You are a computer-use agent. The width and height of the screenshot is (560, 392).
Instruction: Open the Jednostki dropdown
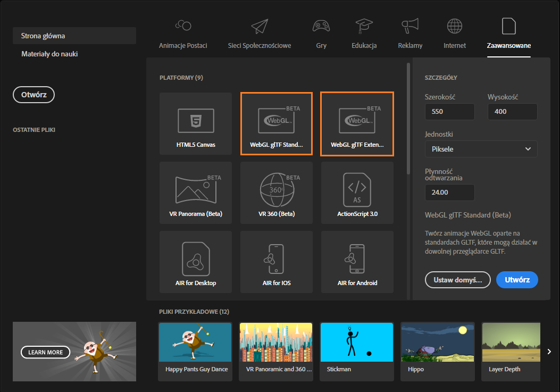[481, 149]
